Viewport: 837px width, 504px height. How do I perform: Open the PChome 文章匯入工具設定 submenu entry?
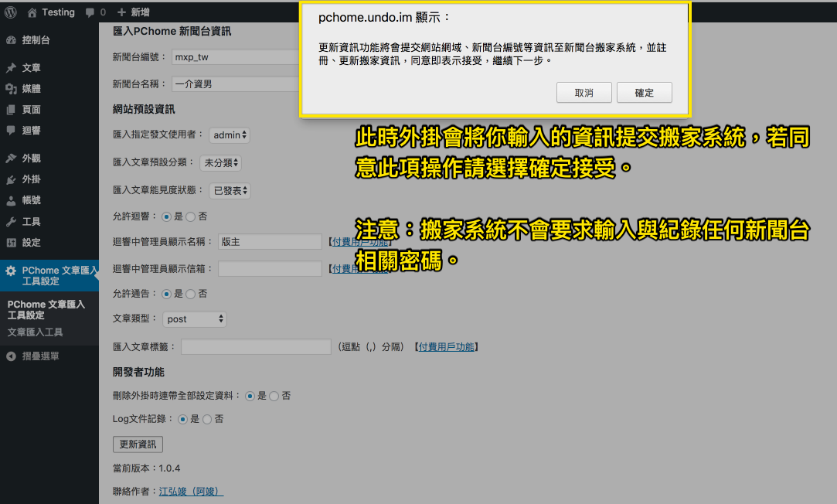[46, 310]
